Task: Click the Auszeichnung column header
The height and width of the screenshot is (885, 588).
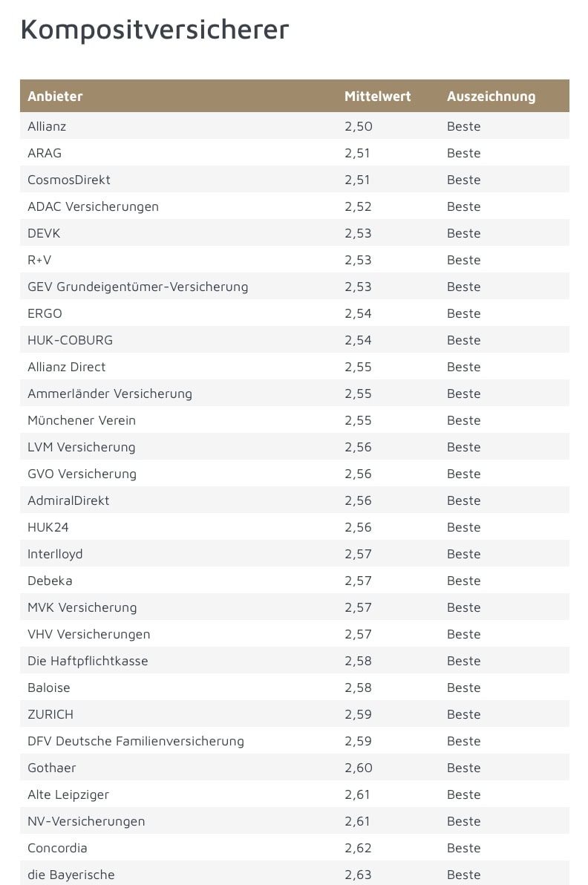Action: (x=491, y=97)
